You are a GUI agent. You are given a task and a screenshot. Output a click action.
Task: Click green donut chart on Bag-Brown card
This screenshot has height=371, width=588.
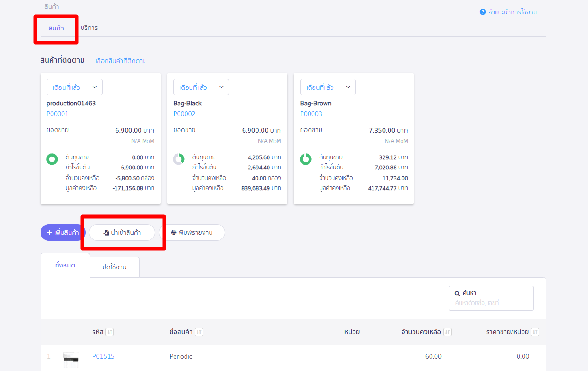click(306, 159)
